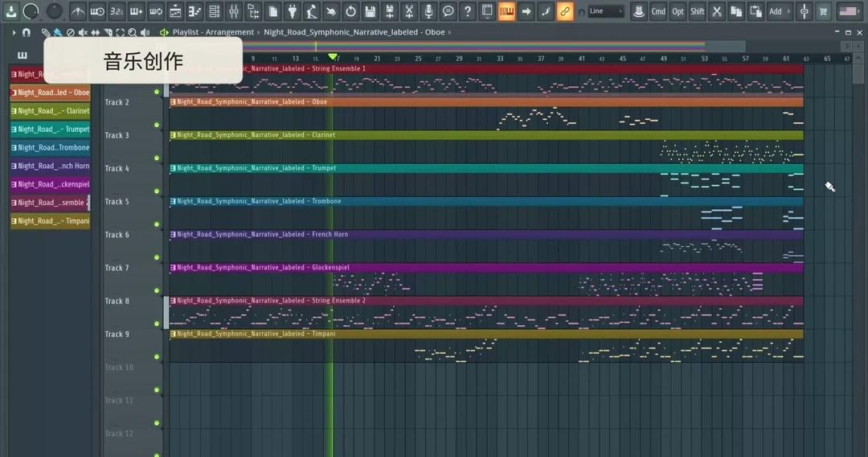Select the playlist zoom magnifier tool
This screenshot has height=457, width=868.
click(x=133, y=33)
